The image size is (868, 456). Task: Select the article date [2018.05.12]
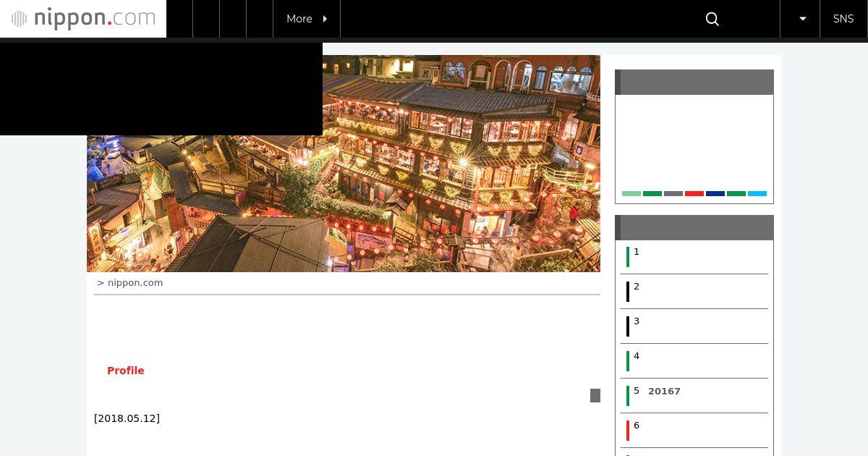[x=127, y=418]
